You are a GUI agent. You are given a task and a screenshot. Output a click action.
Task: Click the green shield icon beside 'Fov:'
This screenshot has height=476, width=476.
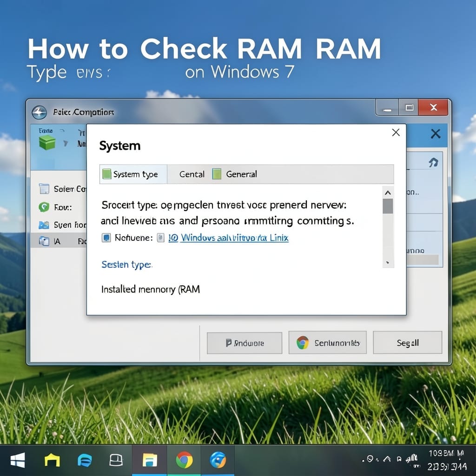click(44, 207)
